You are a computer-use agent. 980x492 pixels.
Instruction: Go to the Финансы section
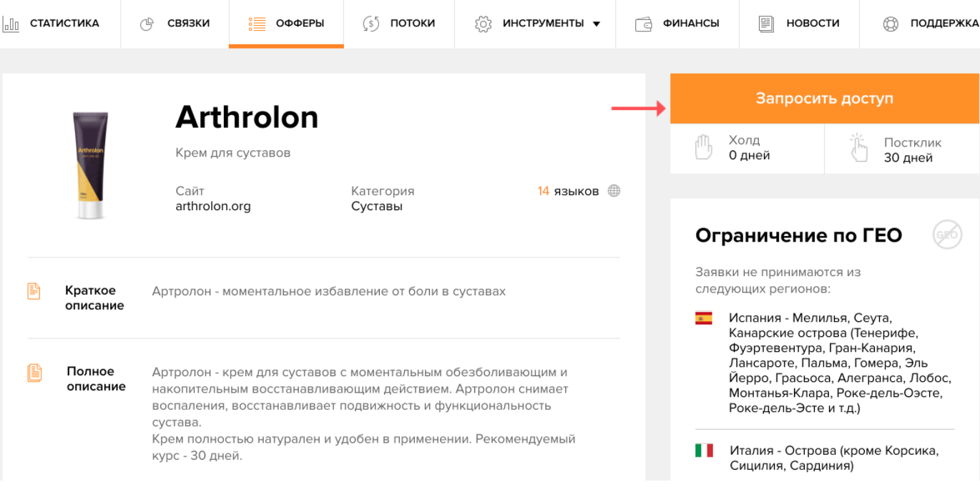click(x=690, y=24)
